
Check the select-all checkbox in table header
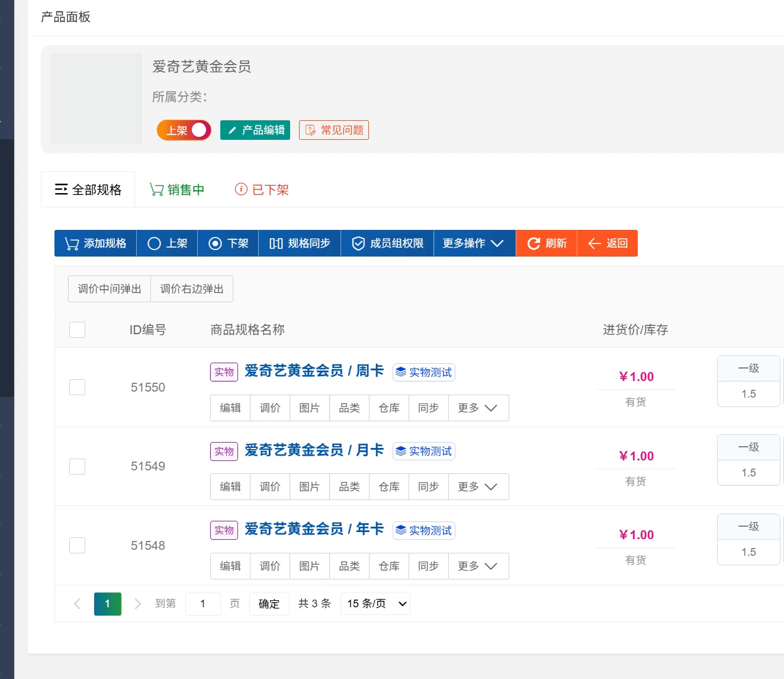pos(77,329)
